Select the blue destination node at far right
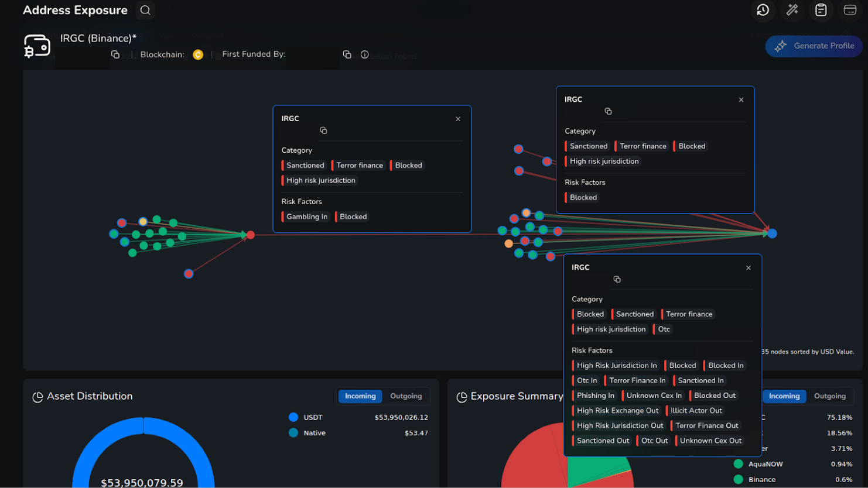 pyautogui.click(x=772, y=233)
